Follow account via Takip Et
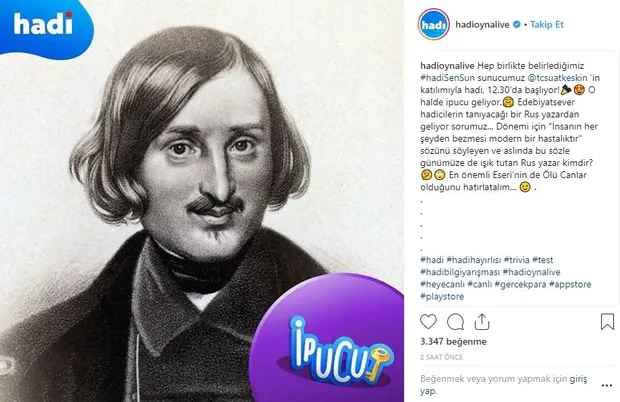 (547, 25)
